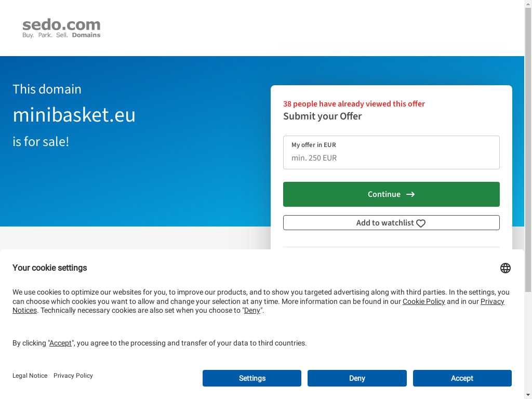
Task: Click the green Continue button
Action: point(391,194)
